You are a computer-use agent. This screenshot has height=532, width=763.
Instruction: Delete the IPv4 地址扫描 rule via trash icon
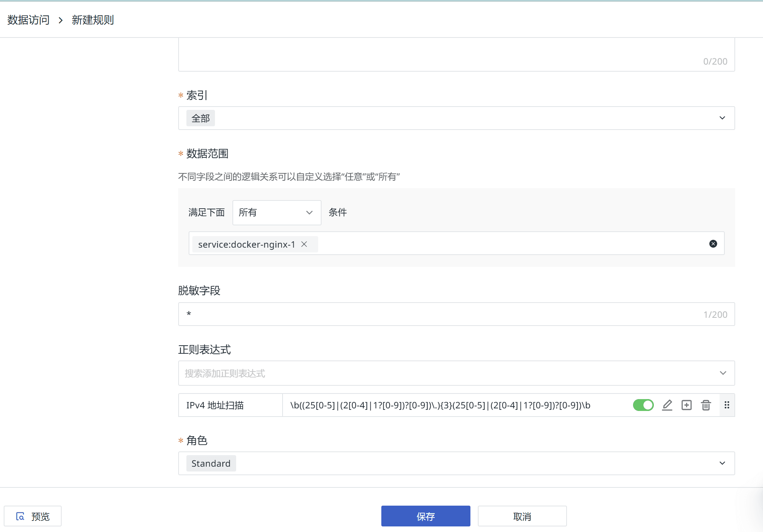click(x=706, y=405)
